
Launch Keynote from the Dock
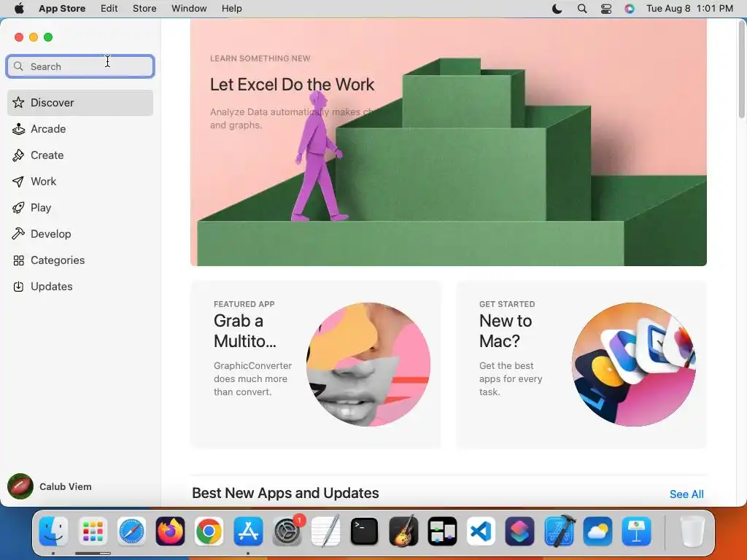coord(636,531)
